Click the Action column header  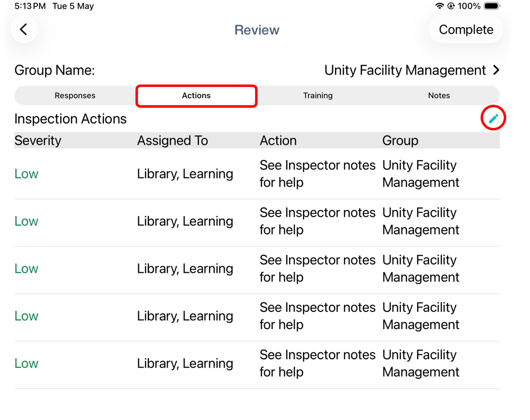[x=278, y=140]
